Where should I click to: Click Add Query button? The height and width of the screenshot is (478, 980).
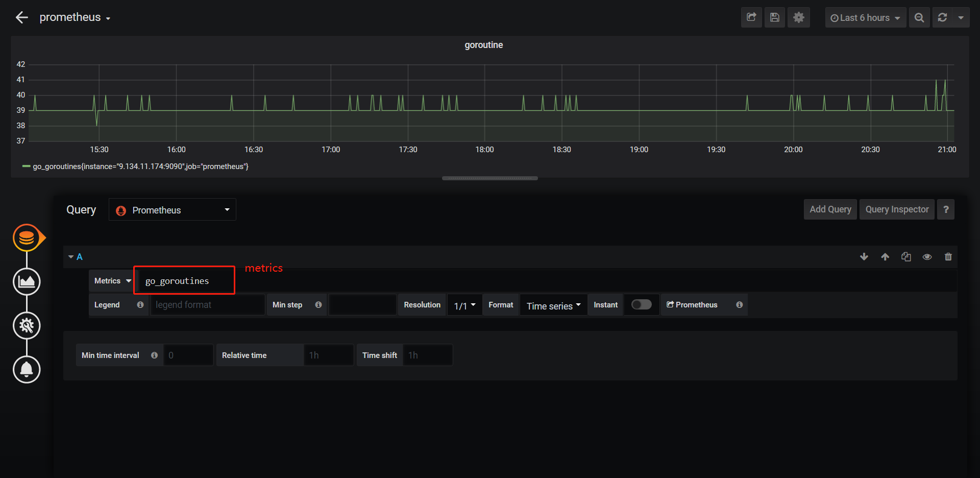[830, 209]
